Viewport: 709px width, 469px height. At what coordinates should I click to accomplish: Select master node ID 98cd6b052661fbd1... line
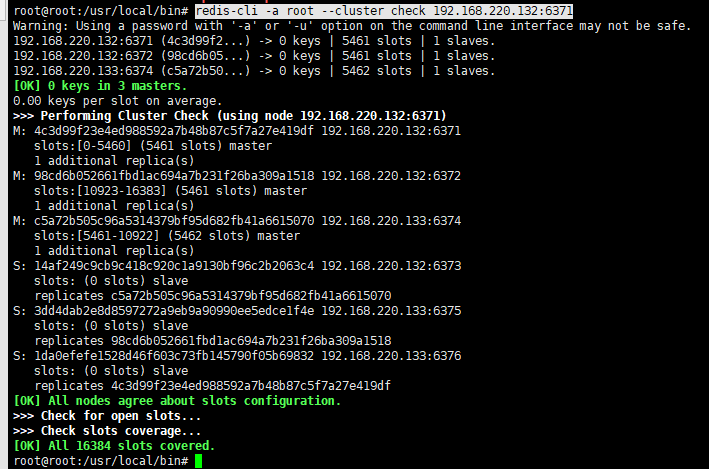point(237,176)
